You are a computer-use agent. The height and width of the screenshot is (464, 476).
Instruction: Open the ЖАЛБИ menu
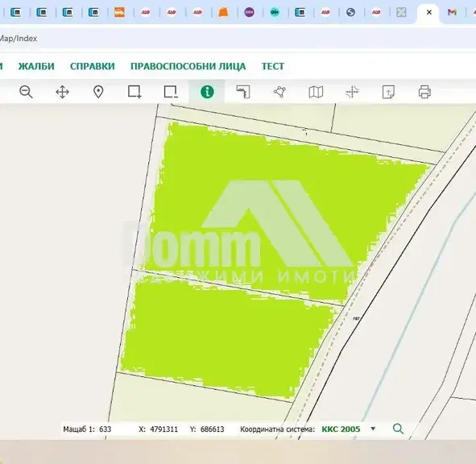coord(36,66)
